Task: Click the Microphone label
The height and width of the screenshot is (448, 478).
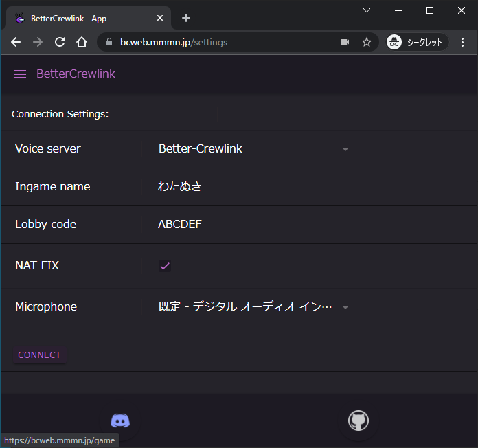Action: point(46,307)
